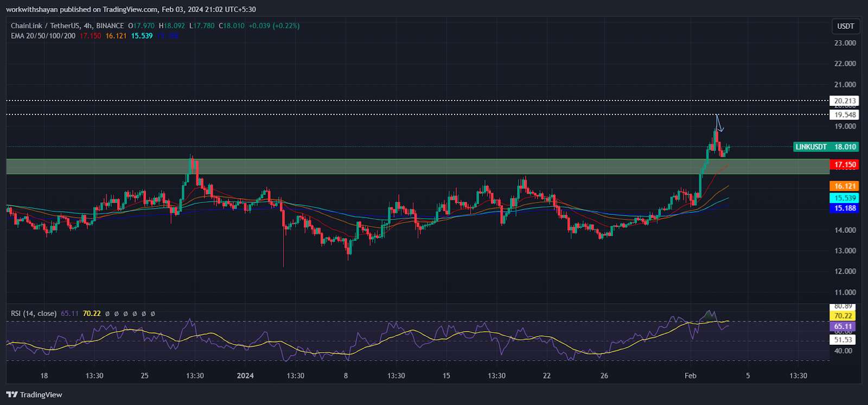Screen dimensions: 868x405
Task: Click the Feb label on time axis
Action: pos(690,376)
